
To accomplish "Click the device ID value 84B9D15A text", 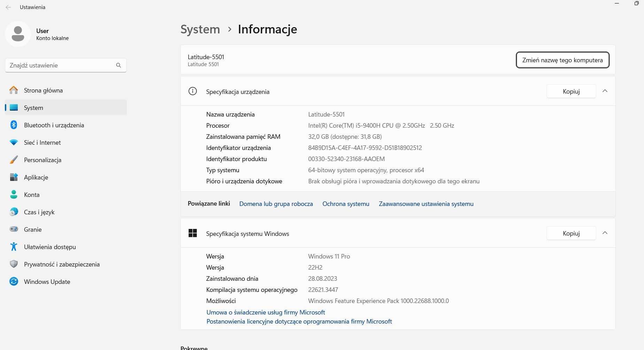I will pyautogui.click(x=365, y=148).
